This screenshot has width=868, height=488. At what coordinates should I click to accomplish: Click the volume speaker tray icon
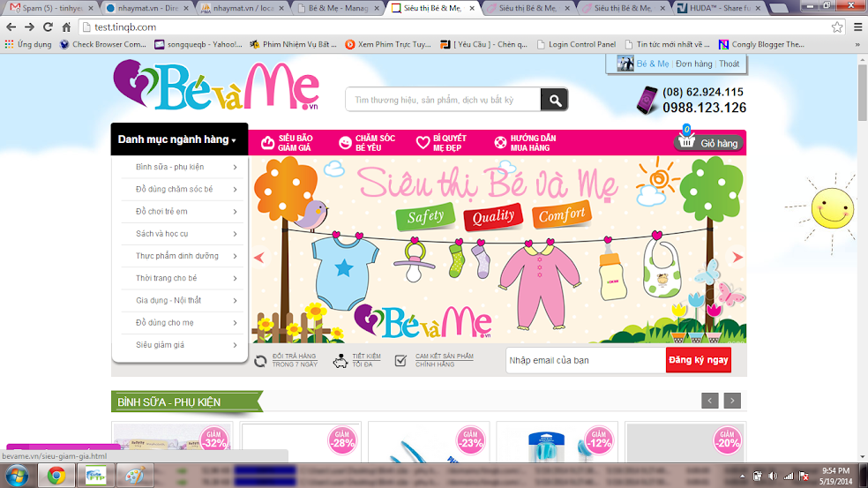coord(773,476)
